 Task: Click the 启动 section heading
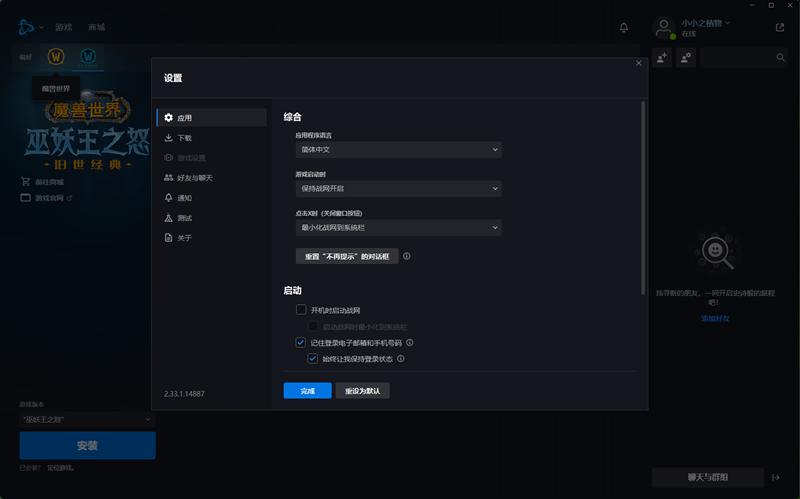coord(292,290)
